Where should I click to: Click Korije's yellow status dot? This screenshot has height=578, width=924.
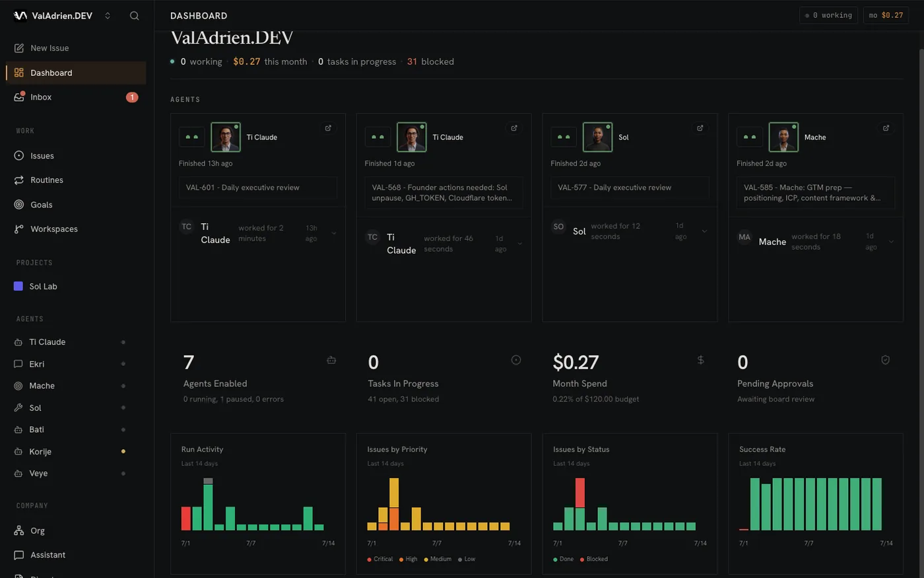pos(123,452)
